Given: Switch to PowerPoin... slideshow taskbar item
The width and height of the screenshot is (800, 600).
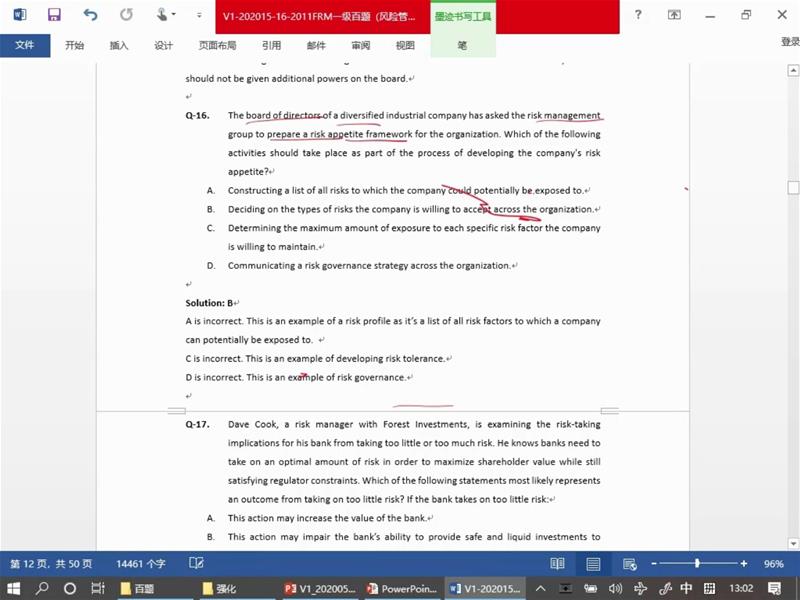Looking at the screenshot, I should [402, 589].
